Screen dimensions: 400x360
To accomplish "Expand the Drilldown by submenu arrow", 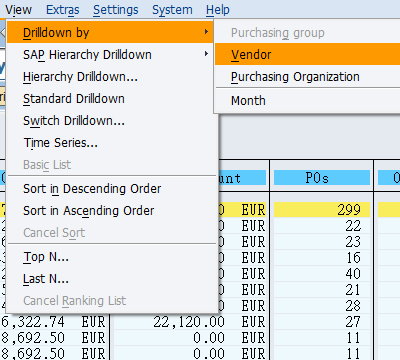I will coord(206,32).
